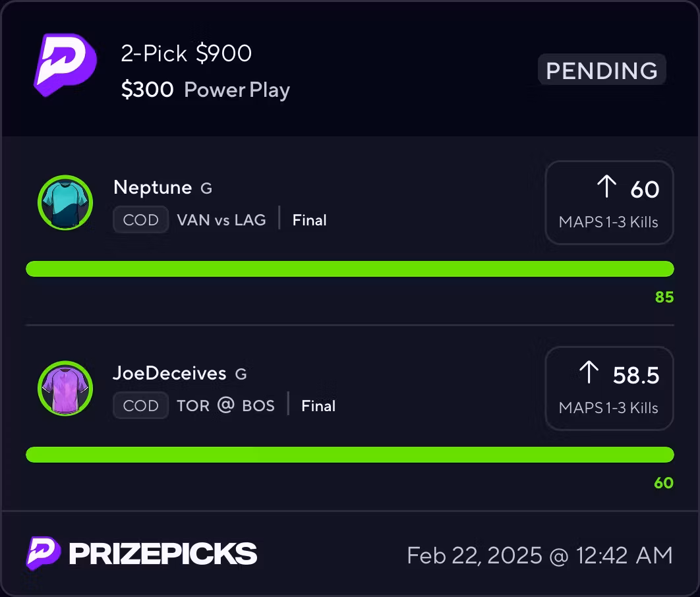Click the G badge beside Neptune
Image resolution: width=700 pixels, height=597 pixels.
click(x=206, y=188)
